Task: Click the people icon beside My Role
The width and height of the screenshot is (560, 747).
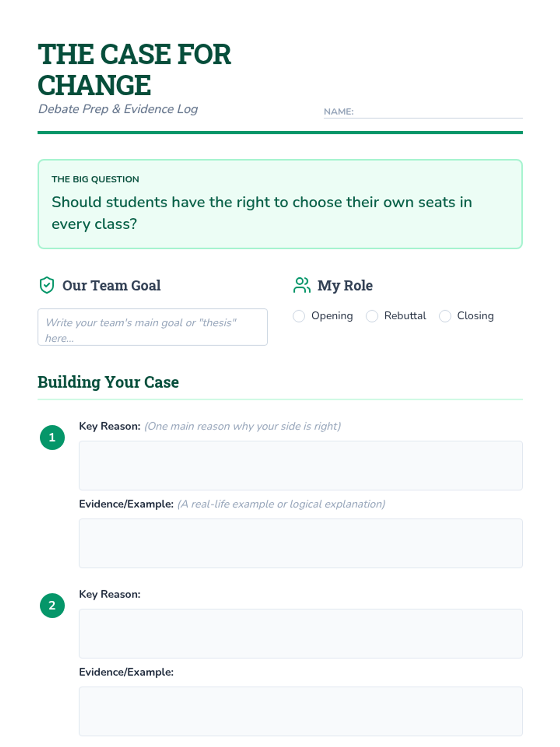Action: (301, 285)
